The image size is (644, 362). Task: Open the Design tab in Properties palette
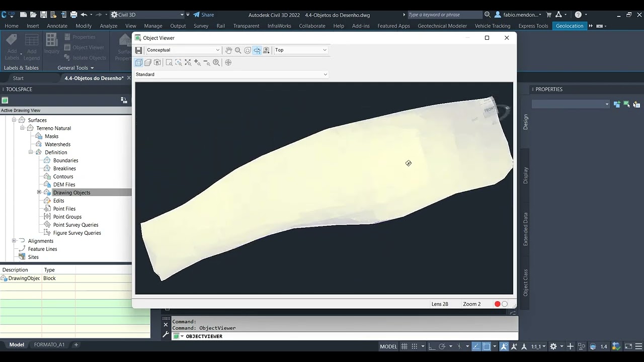[526, 122]
